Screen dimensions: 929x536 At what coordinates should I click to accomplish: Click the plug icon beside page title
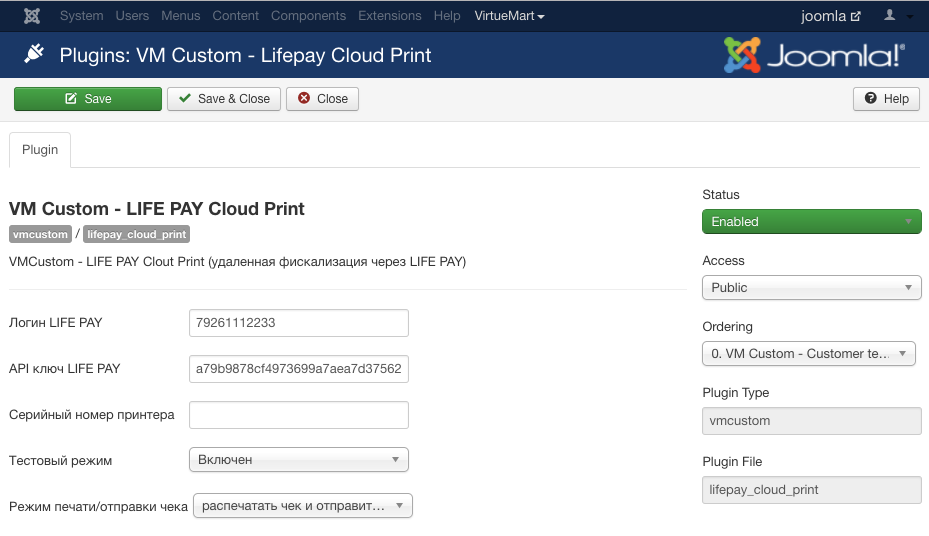click(34, 54)
